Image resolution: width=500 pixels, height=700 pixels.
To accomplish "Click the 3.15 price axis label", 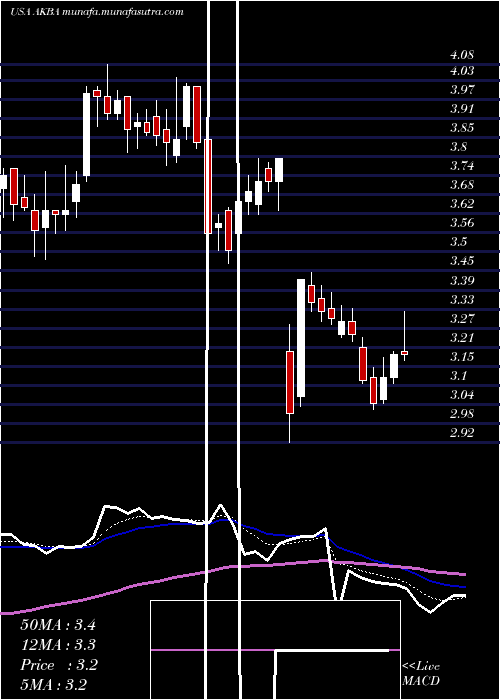I will coord(462,356).
